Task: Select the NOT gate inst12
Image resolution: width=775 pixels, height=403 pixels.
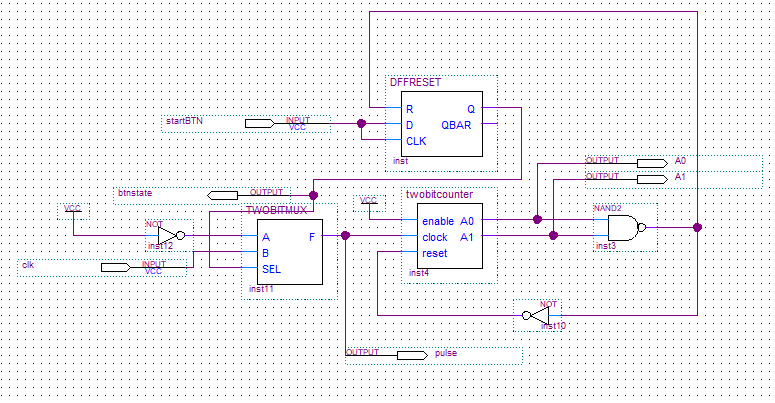Action: 166,236
